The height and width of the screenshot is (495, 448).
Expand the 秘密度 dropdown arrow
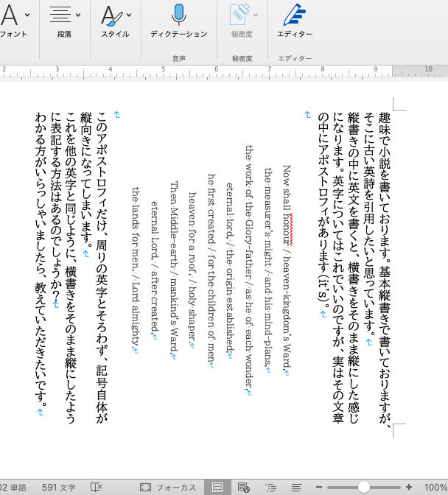pyautogui.click(x=256, y=15)
